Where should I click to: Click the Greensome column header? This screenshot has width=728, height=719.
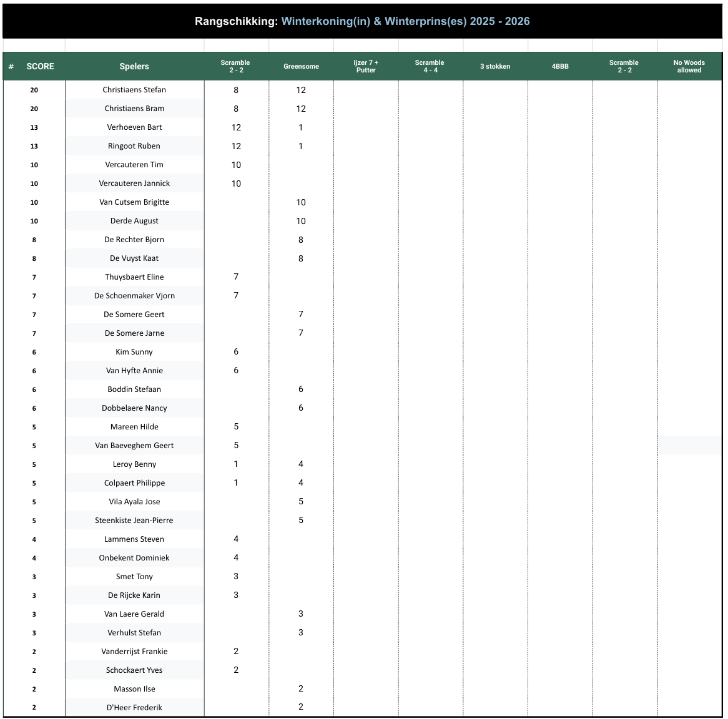301,66
